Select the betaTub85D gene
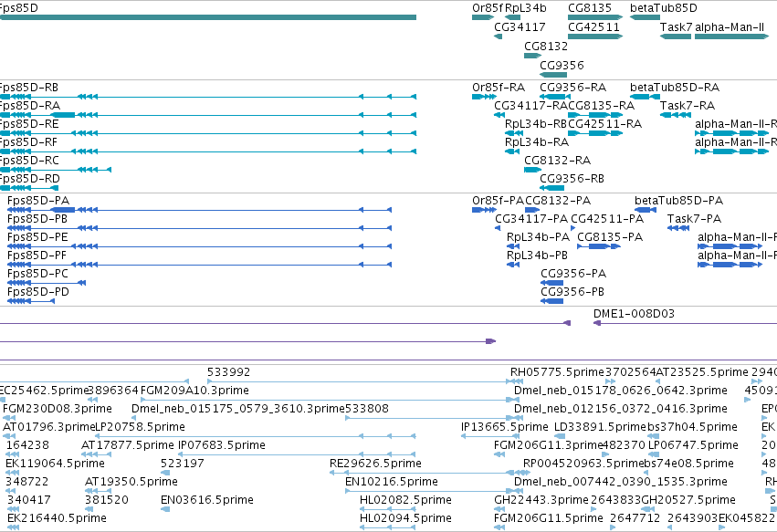The image size is (777, 532). [646, 17]
